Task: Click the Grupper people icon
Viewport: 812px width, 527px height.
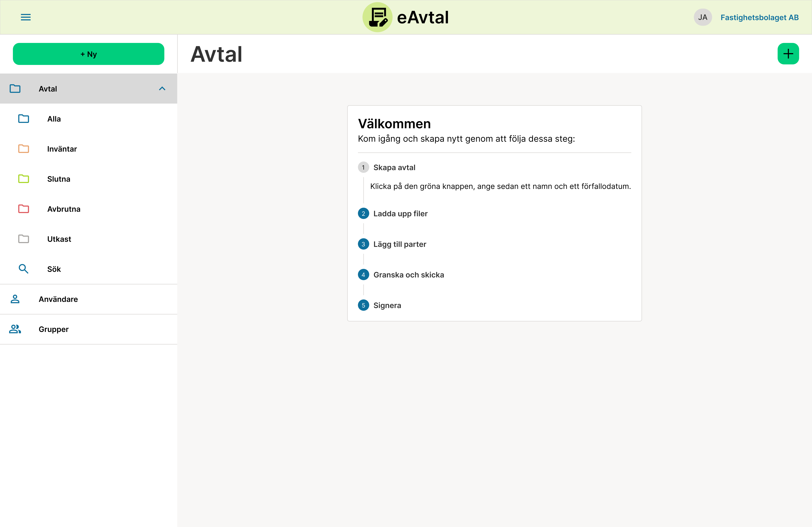Action: click(x=15, y=329)
